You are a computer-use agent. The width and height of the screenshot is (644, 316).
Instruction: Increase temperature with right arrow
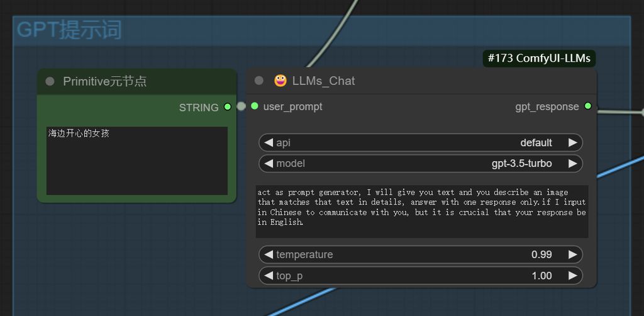(572, 255)
